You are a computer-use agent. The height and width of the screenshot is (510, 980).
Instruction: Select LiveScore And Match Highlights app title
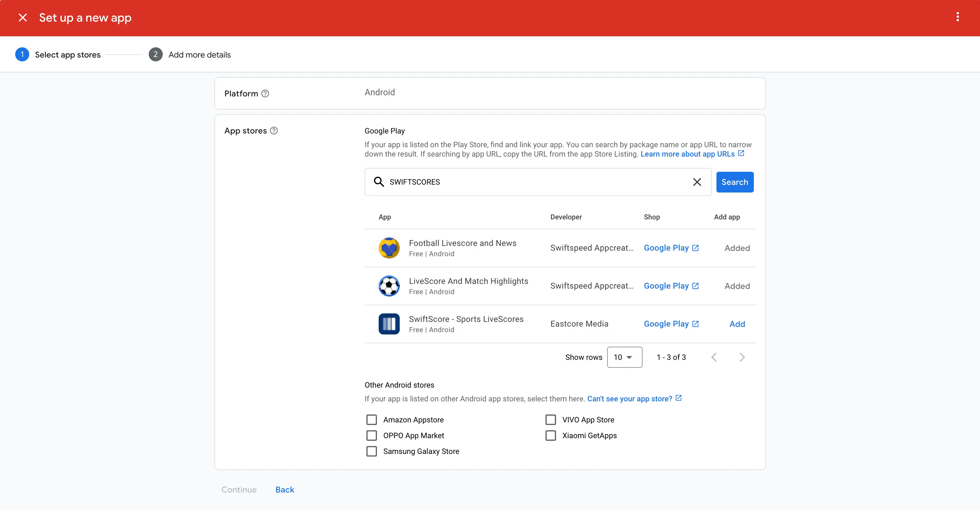coord(468,281)
